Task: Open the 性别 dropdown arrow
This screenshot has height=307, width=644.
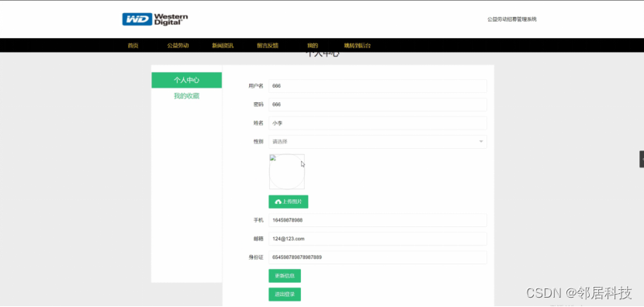Action: (481, 142)
